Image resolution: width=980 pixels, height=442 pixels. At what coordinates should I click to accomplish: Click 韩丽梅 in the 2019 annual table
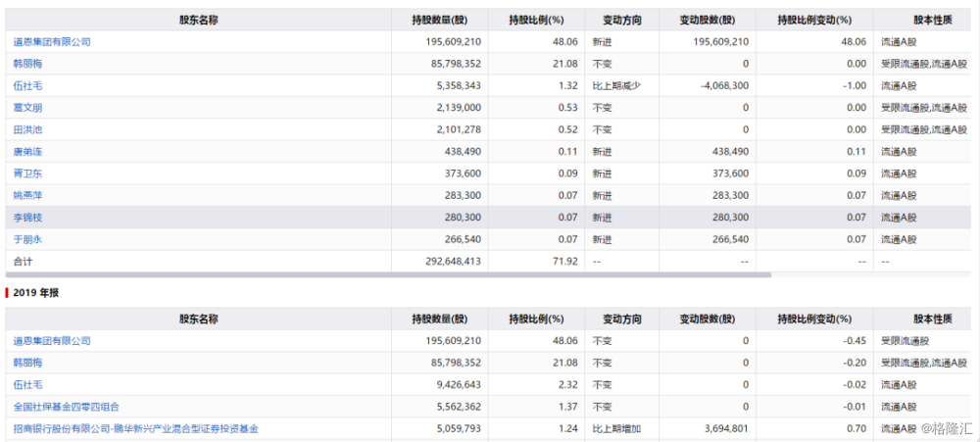(26, 363)
